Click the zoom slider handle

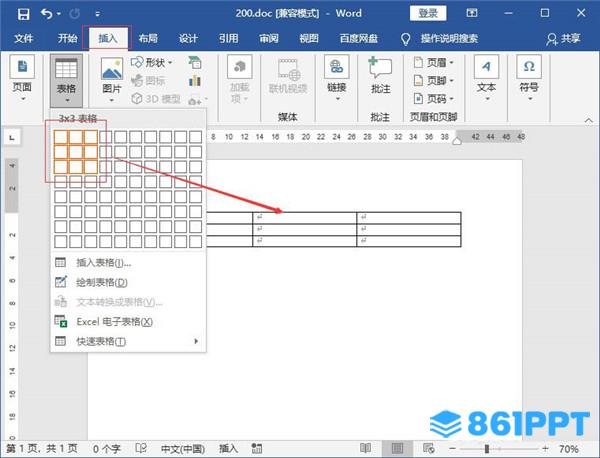click(487, 448)
